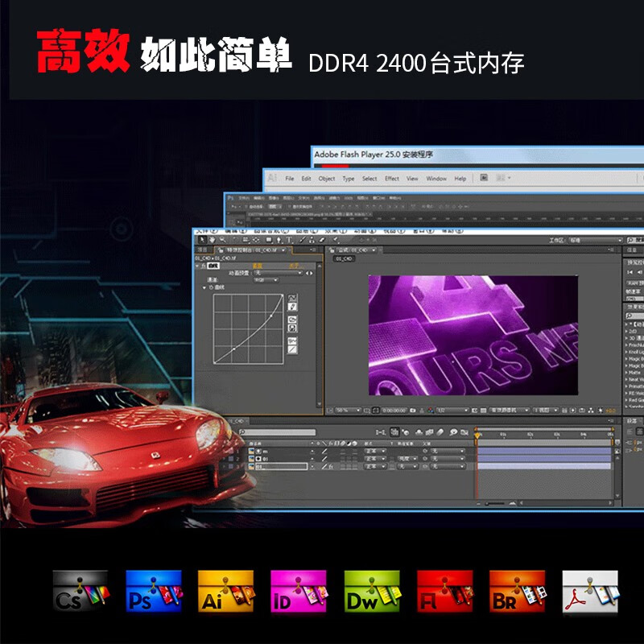Open the Object menu in Illustrator window
Viewport: 644px width, 644px height.
pyautogui.click(x=327, y=178)
